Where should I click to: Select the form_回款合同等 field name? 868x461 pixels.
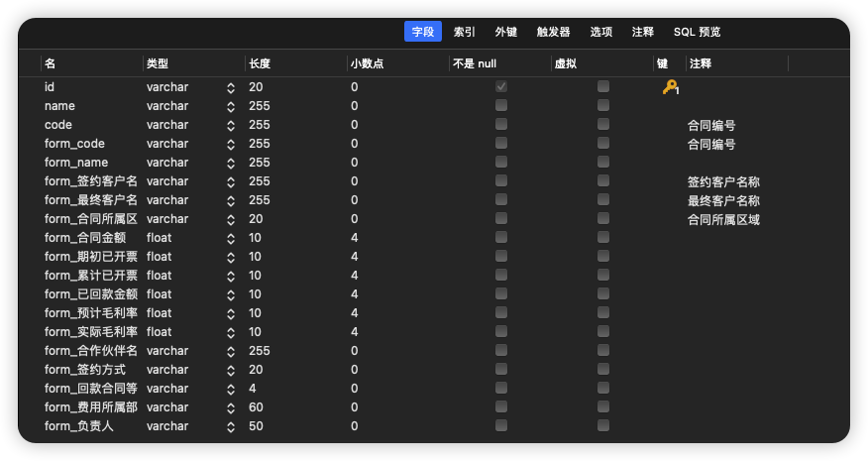click(91, 389)
